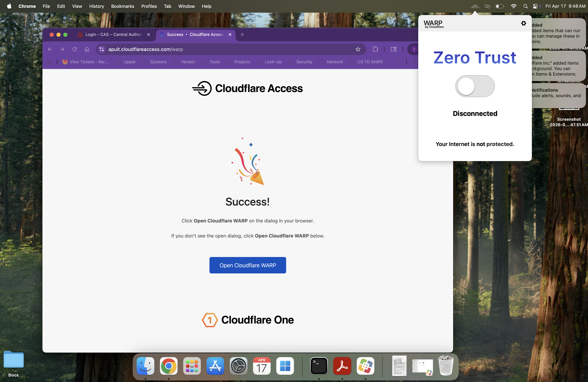Screen dimensions: 588x382
Task: Click the Open Cloudflare WARP button
Action: pos(248,265)
